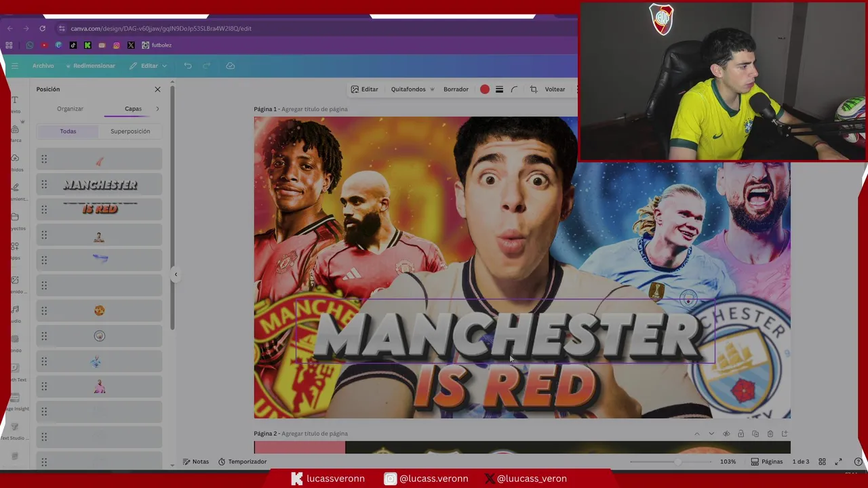Edit the Página 1 title field

coord(314,109)
